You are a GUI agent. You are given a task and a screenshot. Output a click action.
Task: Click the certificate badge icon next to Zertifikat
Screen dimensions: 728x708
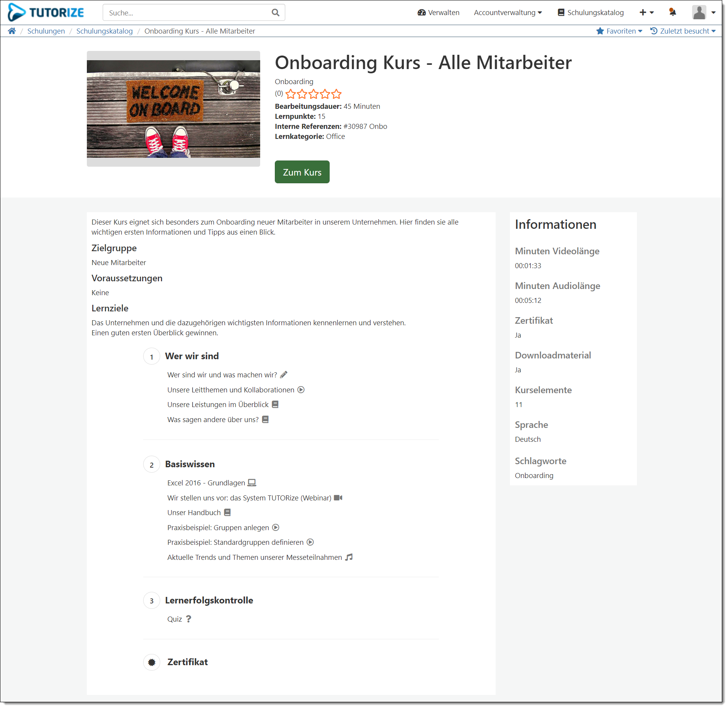152,662
